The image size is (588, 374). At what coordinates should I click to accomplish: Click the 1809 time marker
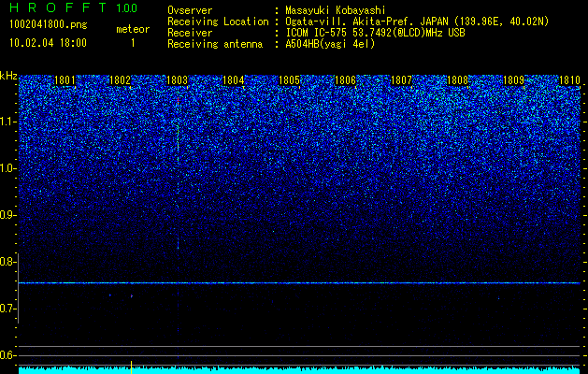pos(513,80)
